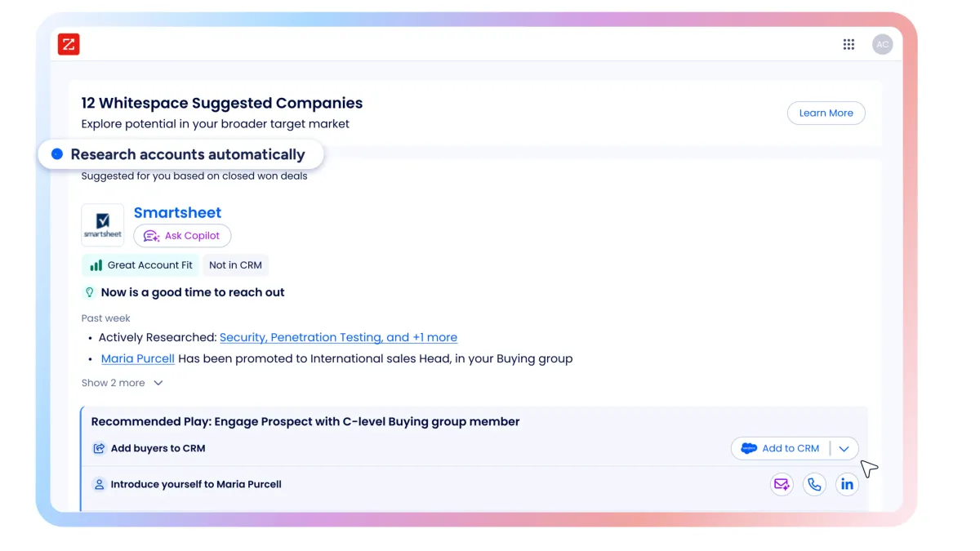
Task: Click the Salesforce cloud icon on Add to CRM
Action: tap(749, 448)
